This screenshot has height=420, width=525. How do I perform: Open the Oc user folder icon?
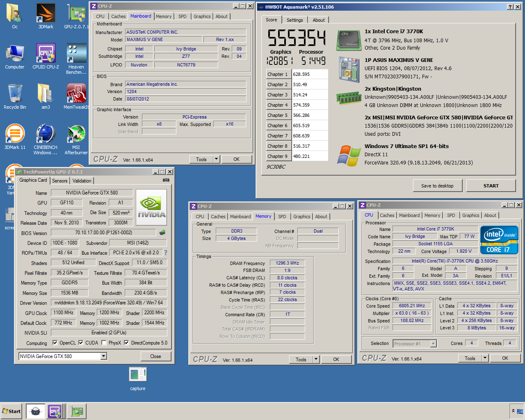tap(15, 16)
